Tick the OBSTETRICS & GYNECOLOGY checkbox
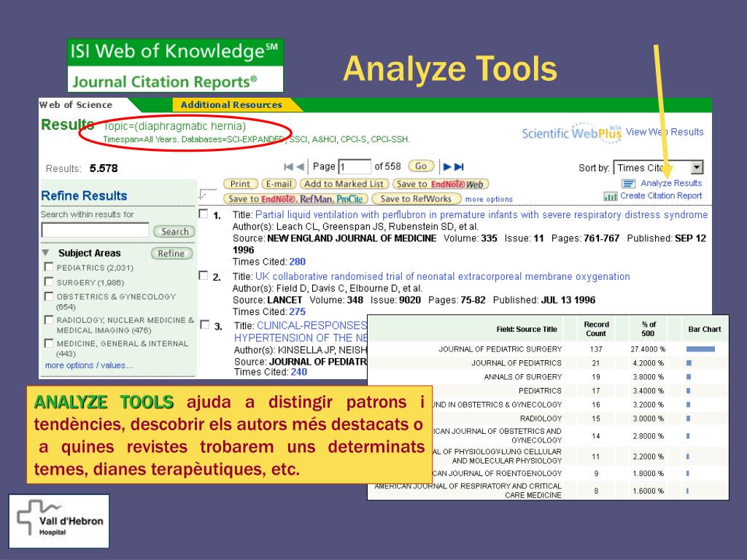 (49, 296)
